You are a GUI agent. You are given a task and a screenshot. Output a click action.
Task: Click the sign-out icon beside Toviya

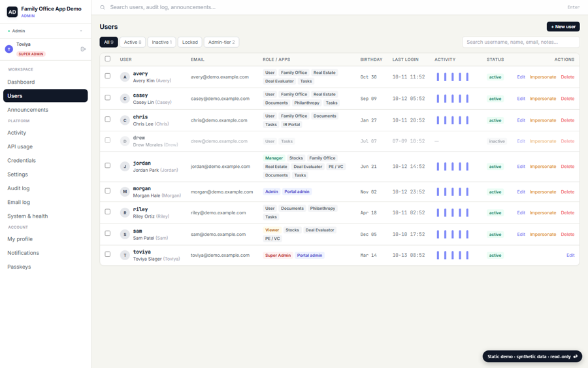[83, 49]
